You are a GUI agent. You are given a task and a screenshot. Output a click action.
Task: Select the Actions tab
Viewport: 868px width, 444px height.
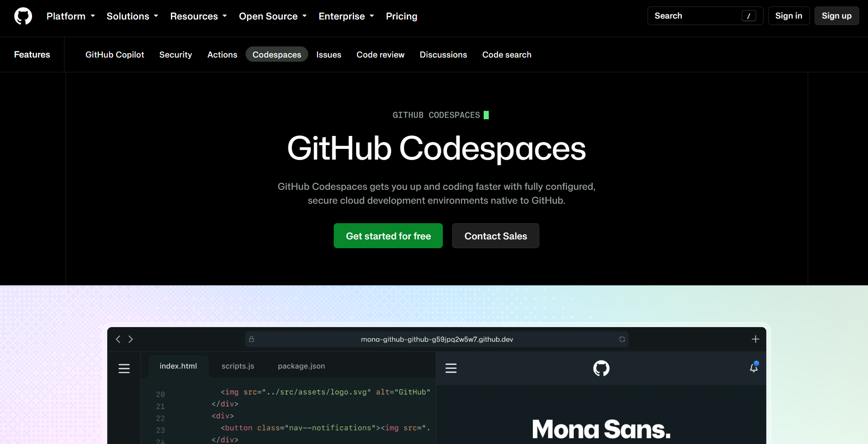(x=222, y=55)
